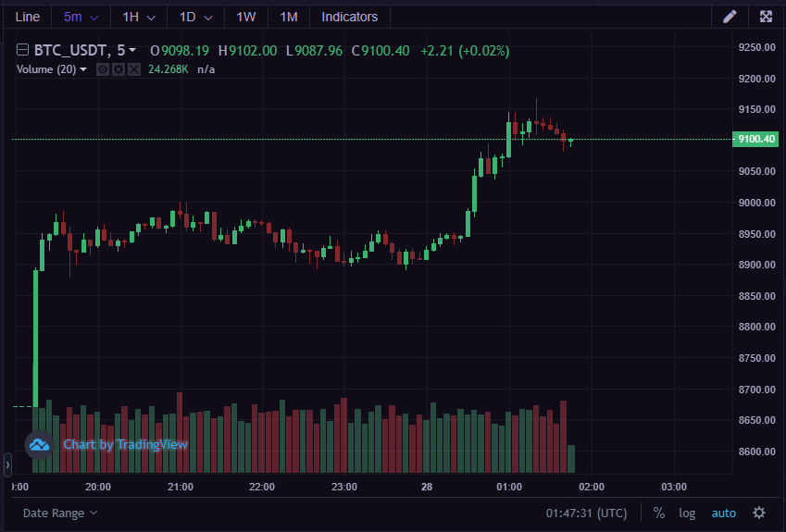Open the BTC_USDT interval dropdown arrow
786x532 pixels.
(x=132, y=50)
